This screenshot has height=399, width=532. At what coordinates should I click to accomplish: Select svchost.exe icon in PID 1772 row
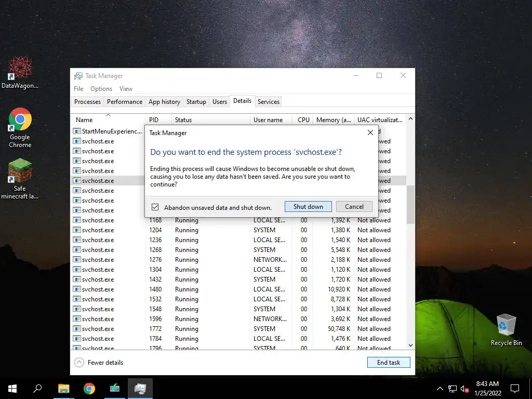click(77, 329)
